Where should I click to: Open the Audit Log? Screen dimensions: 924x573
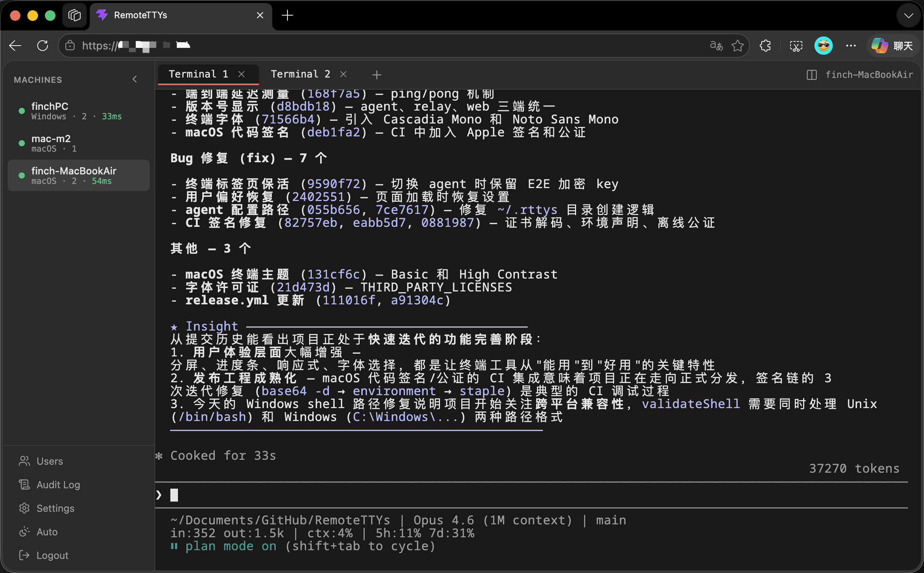pyautogui.click(x=49, y=485)
